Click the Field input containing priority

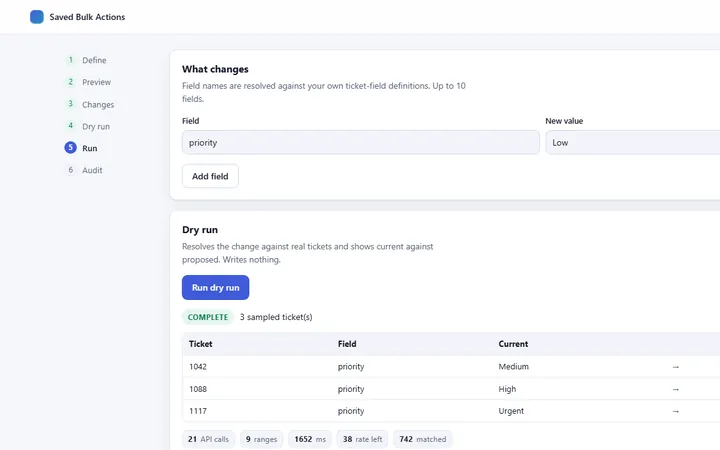coord(360,142)
